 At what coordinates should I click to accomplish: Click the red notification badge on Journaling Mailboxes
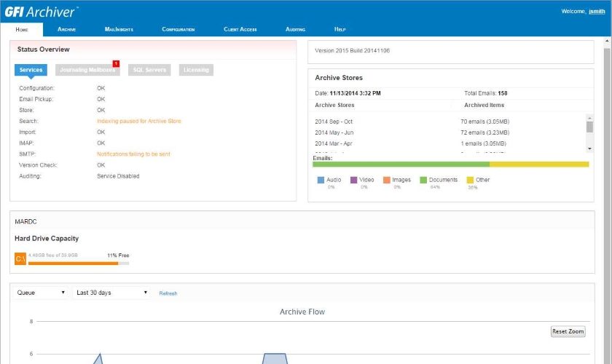click(116, 63)
